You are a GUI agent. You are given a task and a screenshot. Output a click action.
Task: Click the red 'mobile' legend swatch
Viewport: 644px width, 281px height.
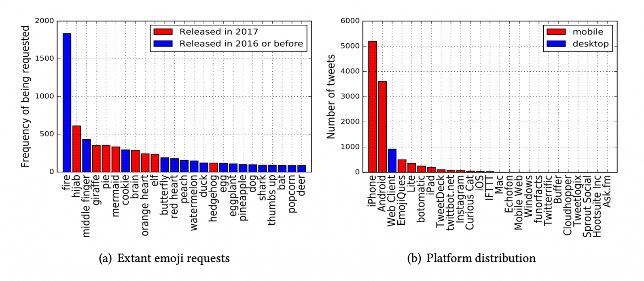[556, 32]
